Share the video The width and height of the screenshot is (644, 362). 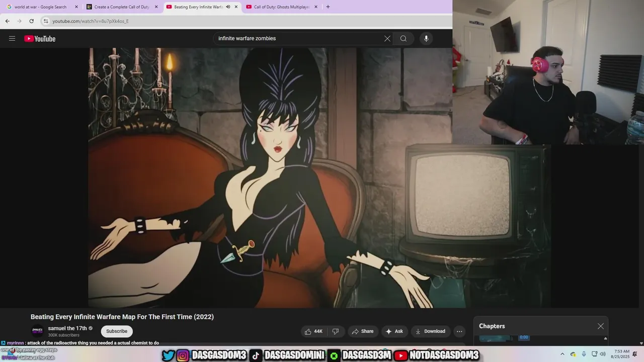(x=363, y=331)
